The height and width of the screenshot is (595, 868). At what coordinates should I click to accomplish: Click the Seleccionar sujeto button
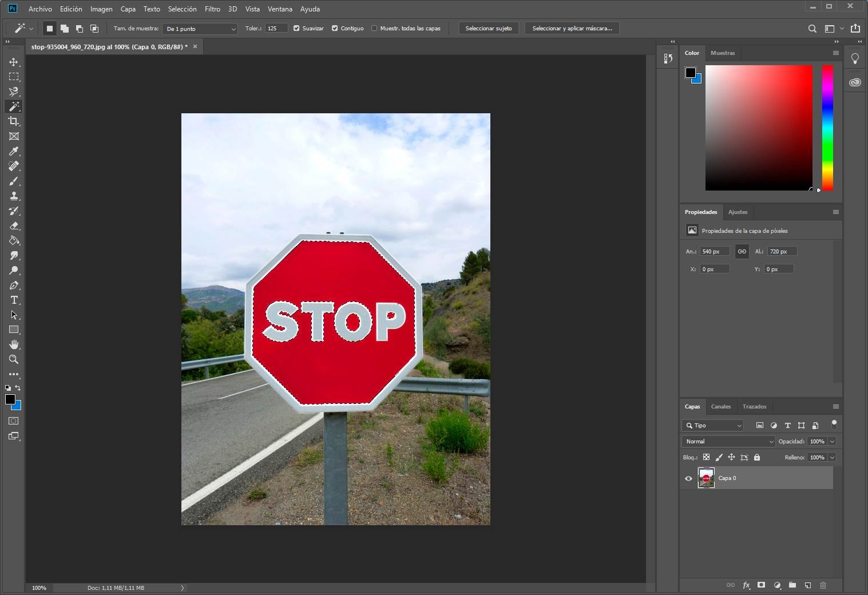(489, 29)
